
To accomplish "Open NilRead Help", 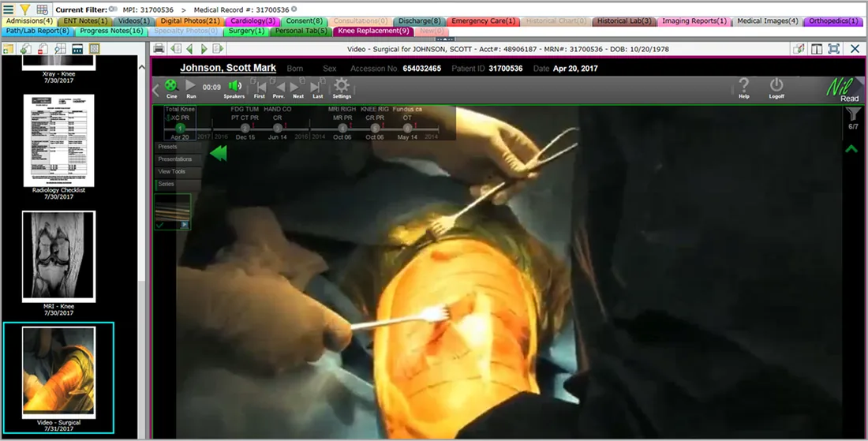I will coord(744,88).
